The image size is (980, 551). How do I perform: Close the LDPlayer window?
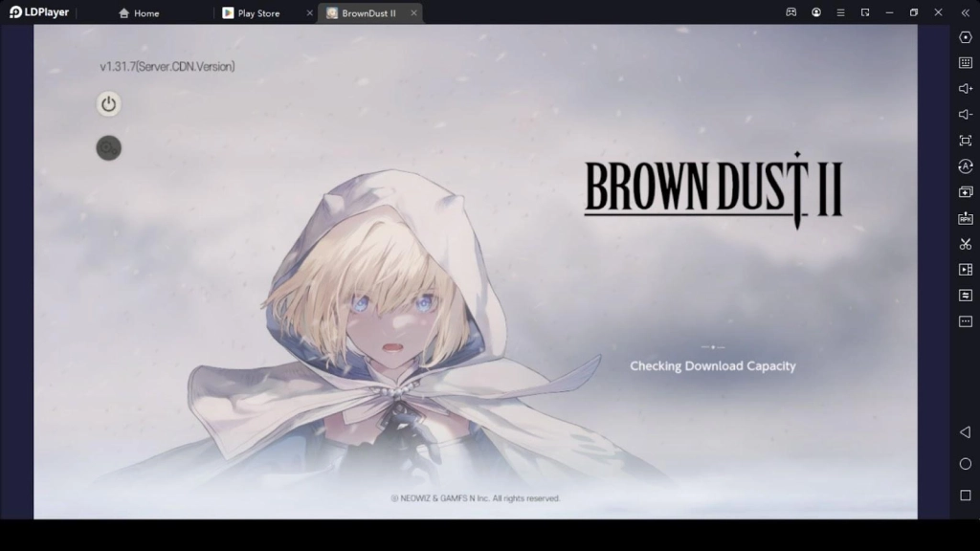[x=938, y=12]
